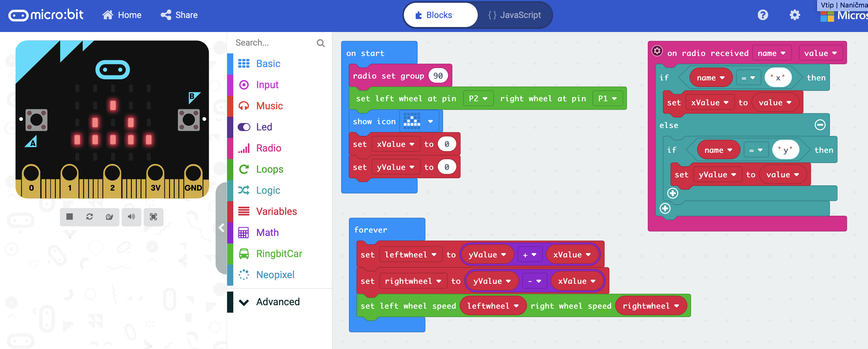868x349 pixels.
Task: Launch simulator in full screen
Action: click(153, 217)
